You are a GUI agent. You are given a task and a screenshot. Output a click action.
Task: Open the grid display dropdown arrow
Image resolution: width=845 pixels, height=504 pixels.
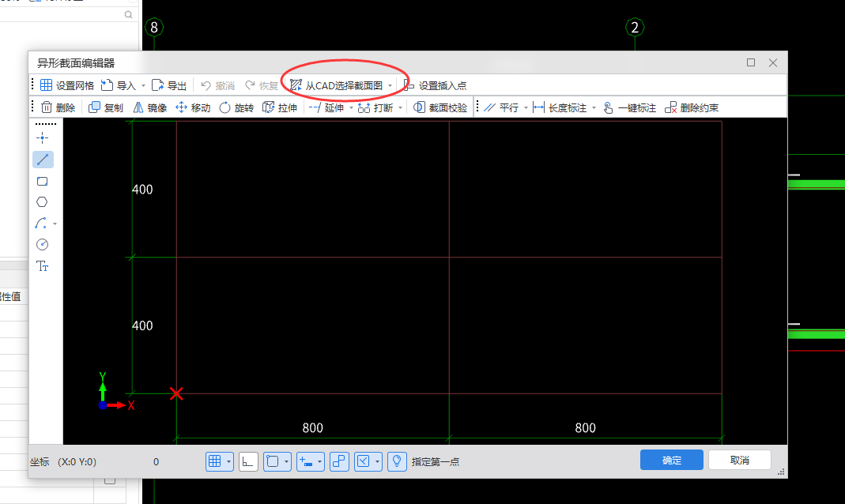[x=228, y=461]
